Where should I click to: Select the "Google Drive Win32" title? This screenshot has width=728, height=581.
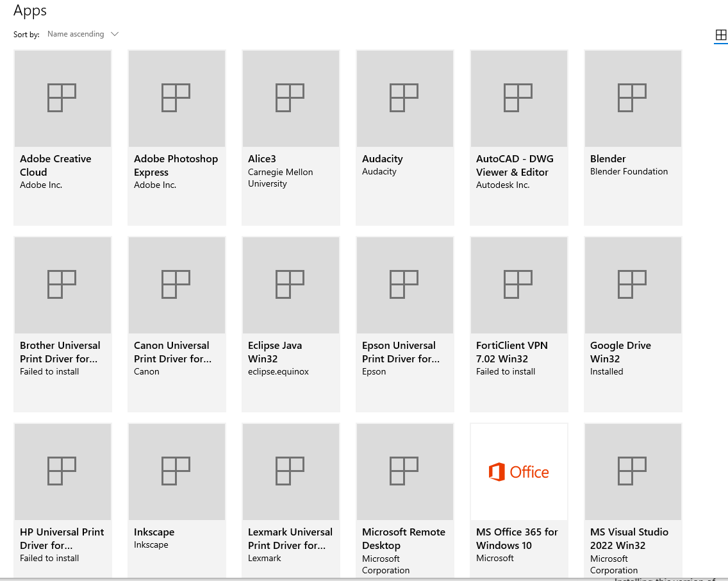(x=620, y=352)
